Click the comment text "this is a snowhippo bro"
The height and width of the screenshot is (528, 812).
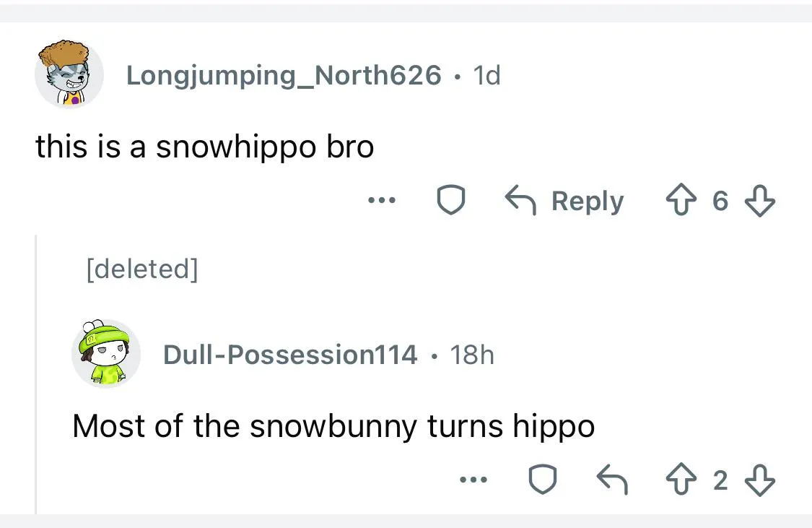click(205, 147)
